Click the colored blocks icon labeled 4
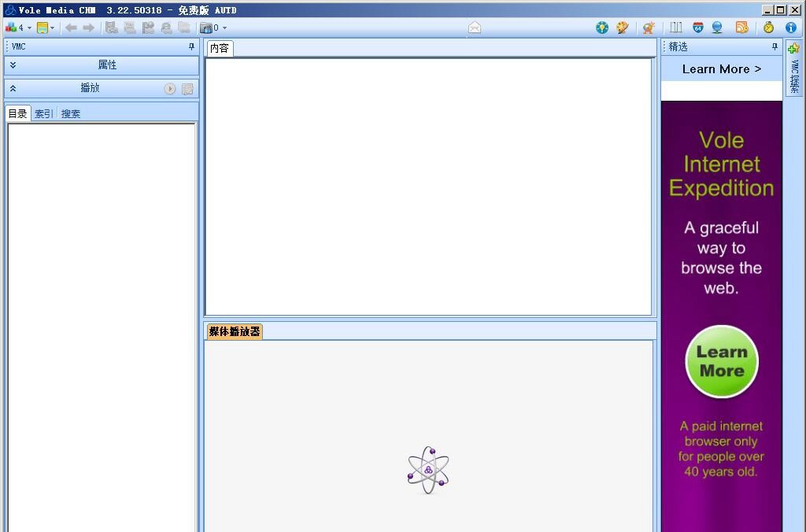 coord(11,28)
